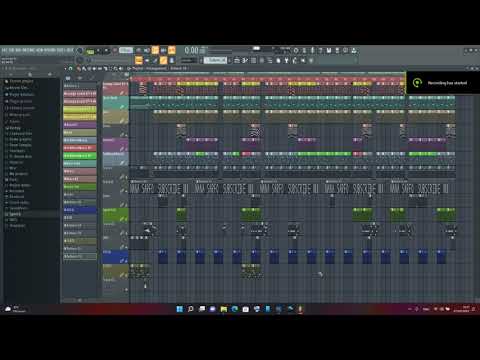The height and width of the screenshot is (360, 480).
Task: Select the blue playlist track header
Action: pyautogui.click(x=115, y=256)
